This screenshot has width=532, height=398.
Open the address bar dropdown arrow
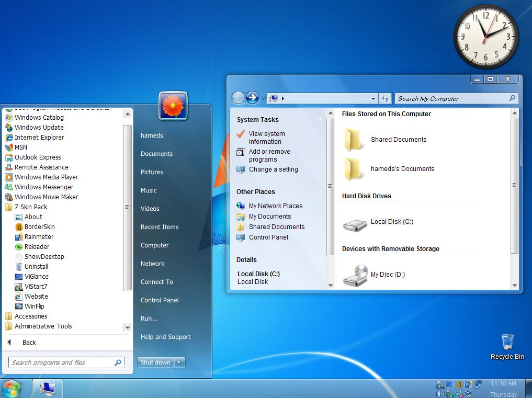click(373, 99)
